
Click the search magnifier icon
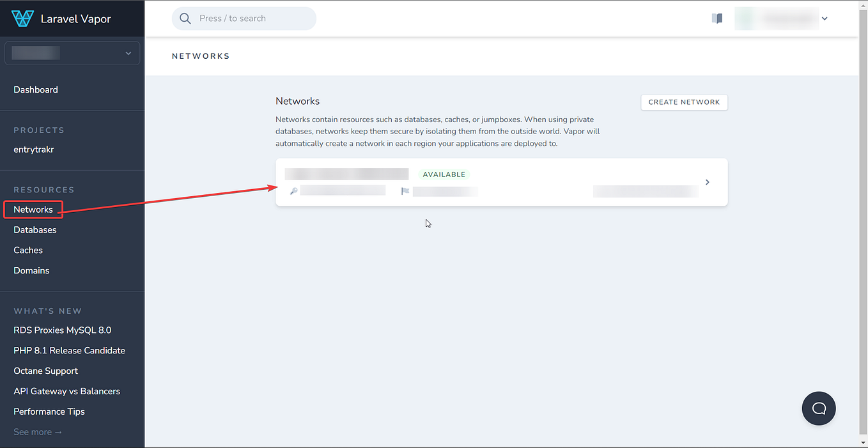pos(185,18)
